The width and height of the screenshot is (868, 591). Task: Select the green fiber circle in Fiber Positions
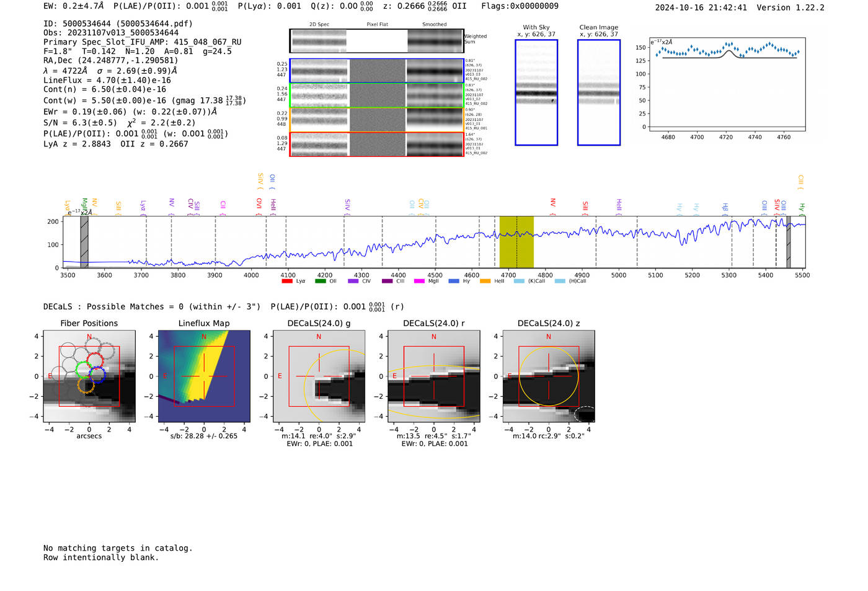pyautogui.click(x=83, y=370)
